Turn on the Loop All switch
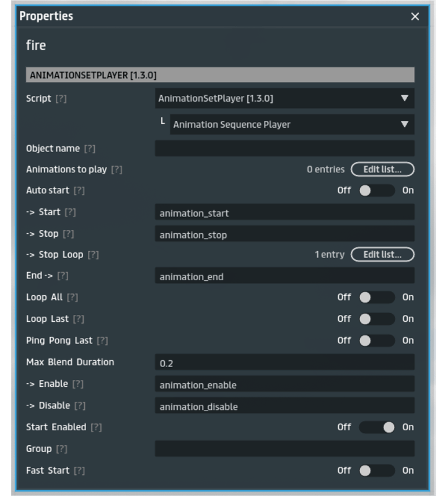Viewport: 448px width, 496px height. tap(376, 298)
